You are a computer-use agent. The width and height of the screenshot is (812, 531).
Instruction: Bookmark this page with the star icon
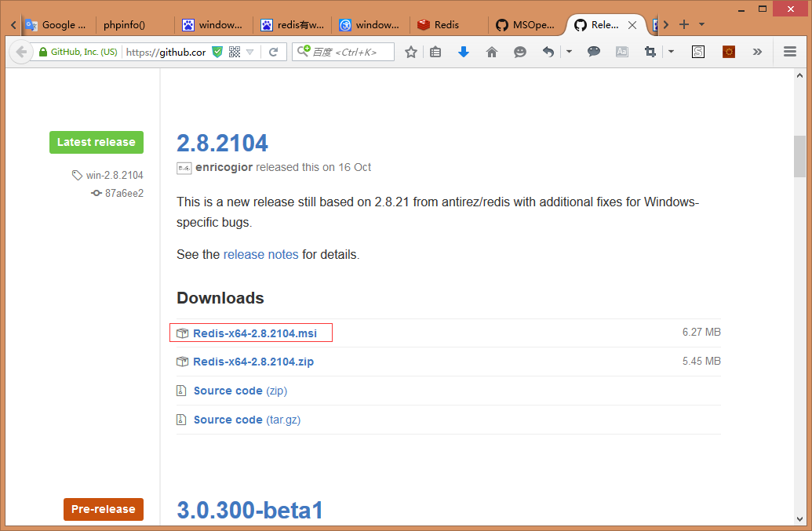(x=410, y=52)
